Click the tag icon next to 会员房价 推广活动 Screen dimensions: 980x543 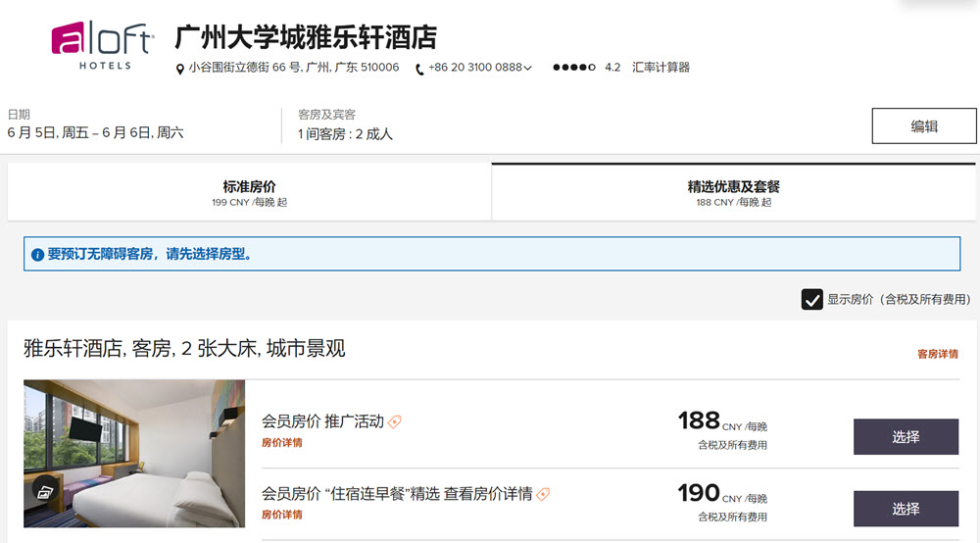(394, 421)
